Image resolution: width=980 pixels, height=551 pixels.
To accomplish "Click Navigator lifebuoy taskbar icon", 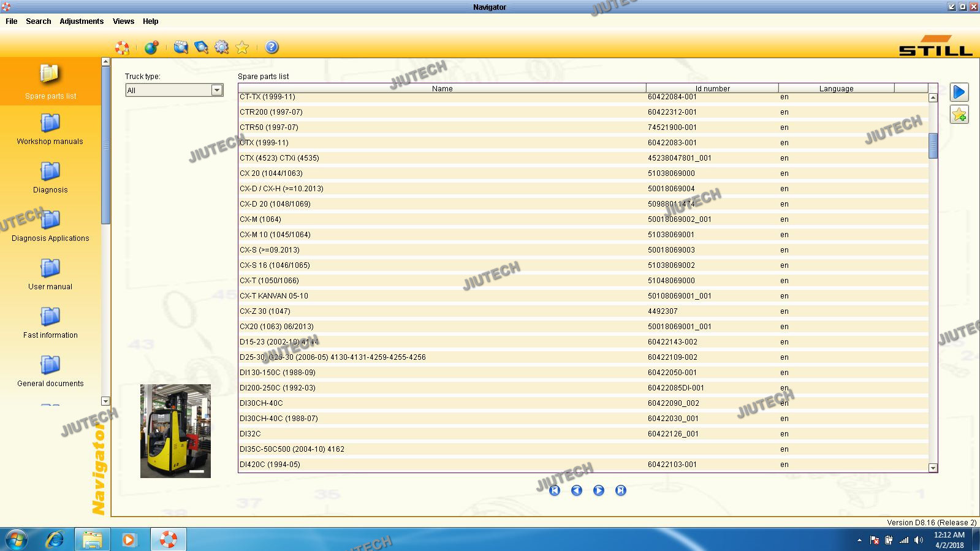I will pos(168,539).
